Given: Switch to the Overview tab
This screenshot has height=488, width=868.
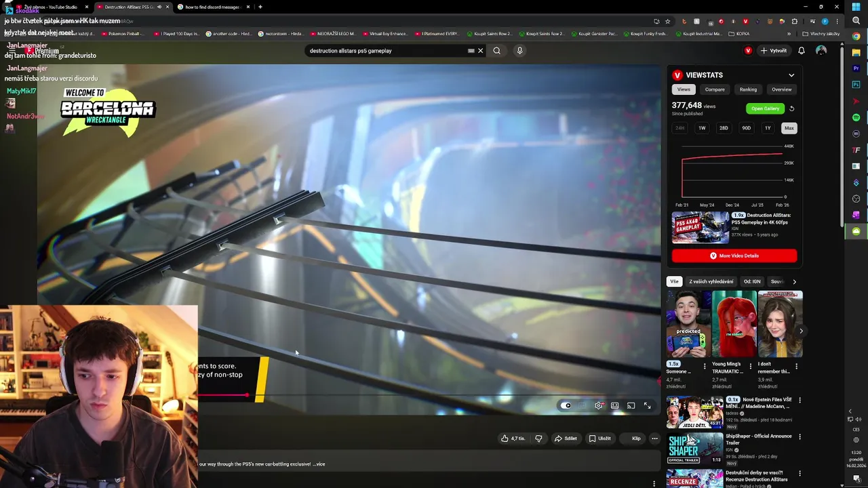Looking at the screenshot, I should [781, 89].
